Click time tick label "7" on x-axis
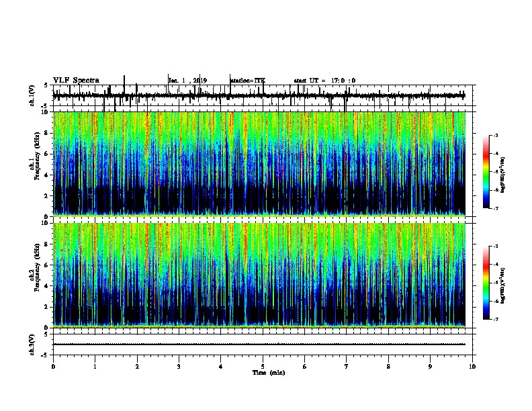Viewport: 532px width, 411px height. click(347, 367)
